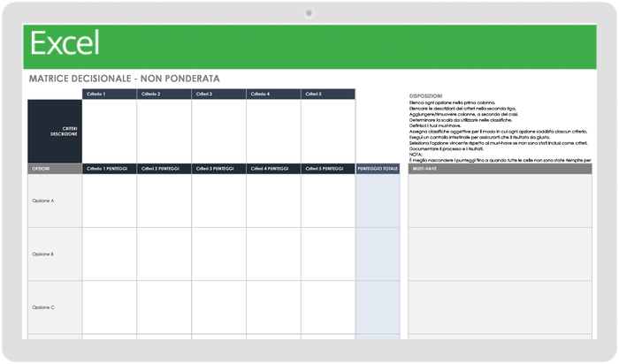
Task: Select the Criterio 1 header cell
Action: point(109,94)
